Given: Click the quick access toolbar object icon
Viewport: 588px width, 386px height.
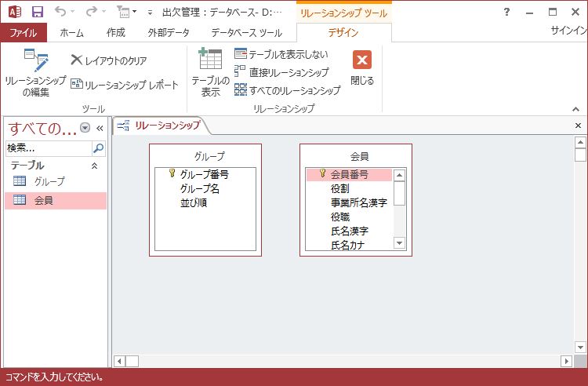Looking at the screenshot, I should tap(124, 12).
